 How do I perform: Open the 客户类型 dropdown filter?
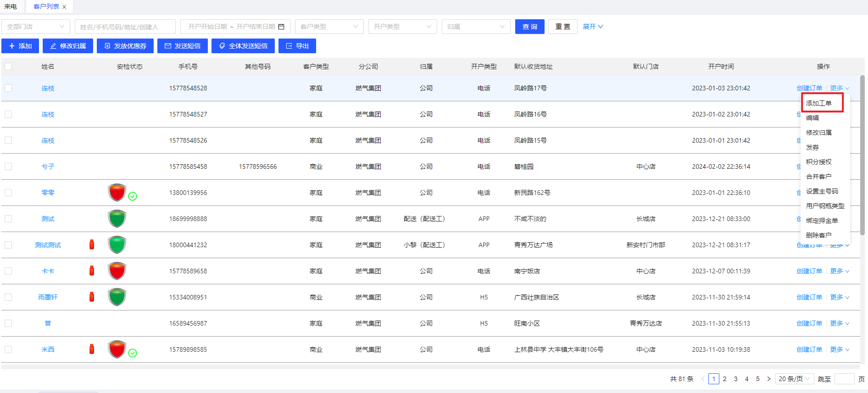(x=329, y=27)
